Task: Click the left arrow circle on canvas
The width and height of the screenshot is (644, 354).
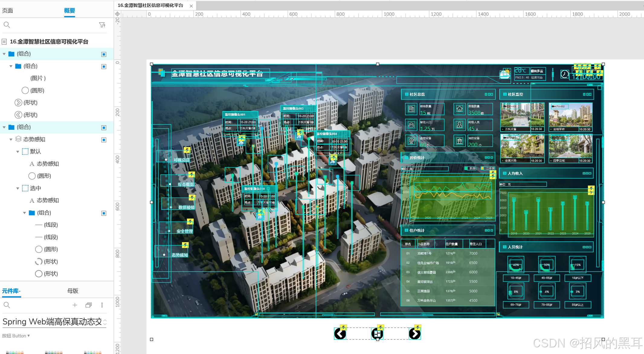Action: [x=340, y=334]
